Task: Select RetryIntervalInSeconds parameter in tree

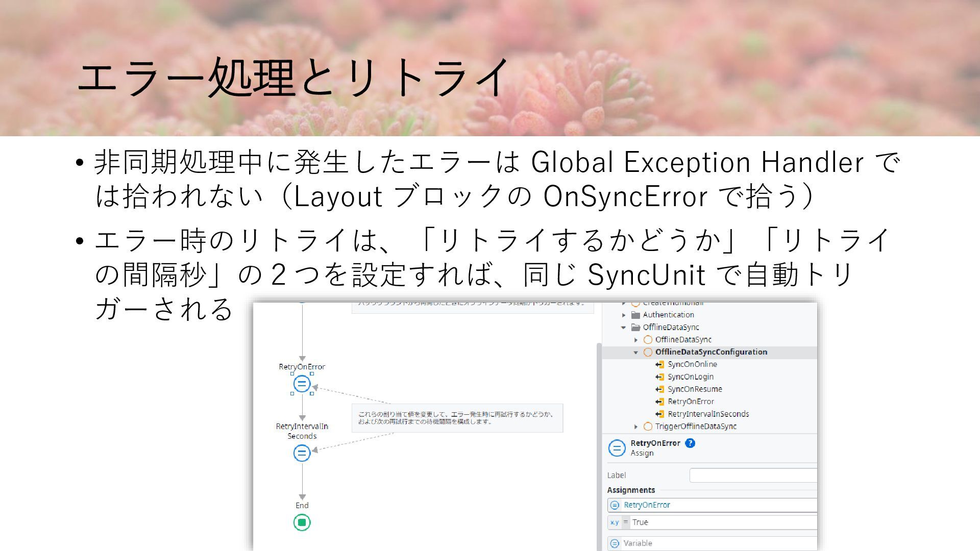Action: (708, 414)
